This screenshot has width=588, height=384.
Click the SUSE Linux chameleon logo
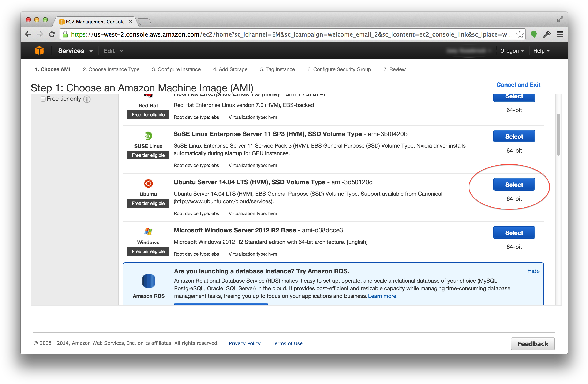tap(148, 136)
